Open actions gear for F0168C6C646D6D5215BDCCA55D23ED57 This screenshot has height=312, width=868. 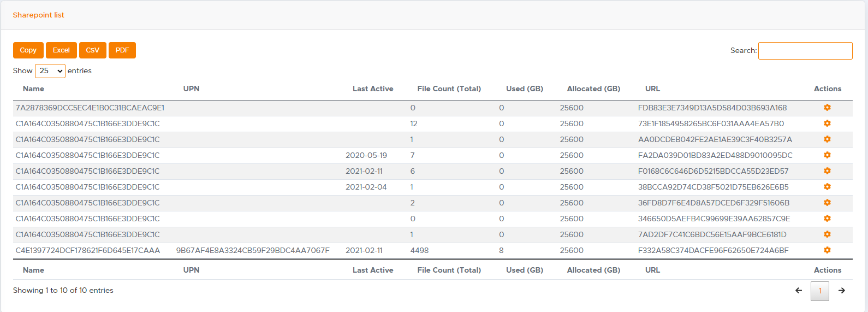pyautogui.click(x=827, y=171)
